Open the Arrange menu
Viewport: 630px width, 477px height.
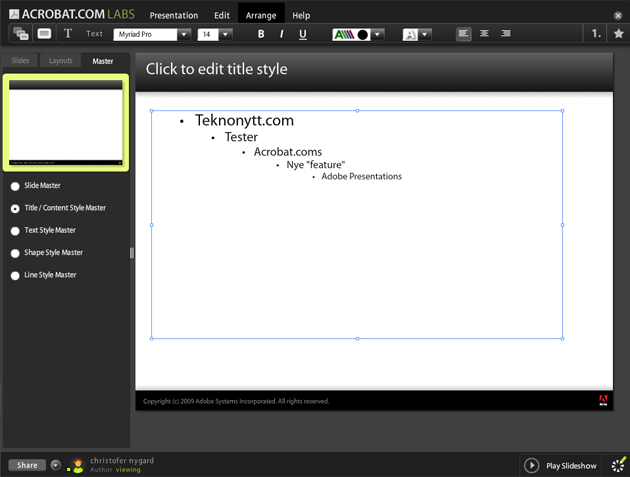click(261, 16)
